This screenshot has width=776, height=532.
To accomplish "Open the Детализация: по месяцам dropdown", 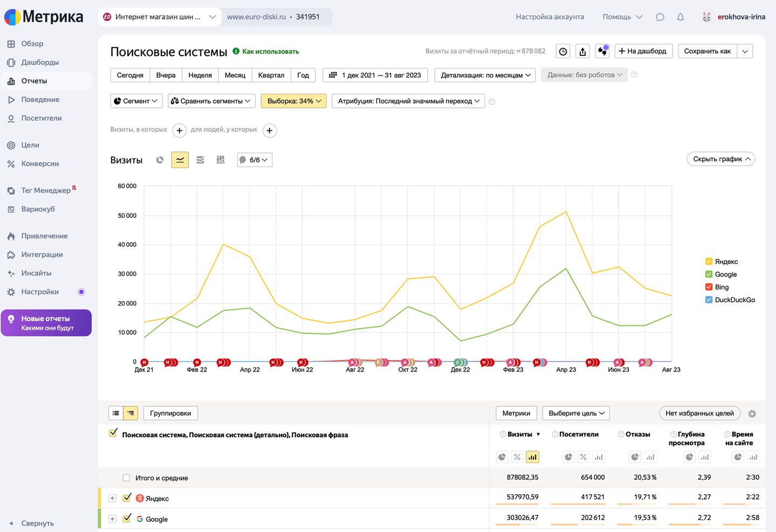I will point(486,75).
